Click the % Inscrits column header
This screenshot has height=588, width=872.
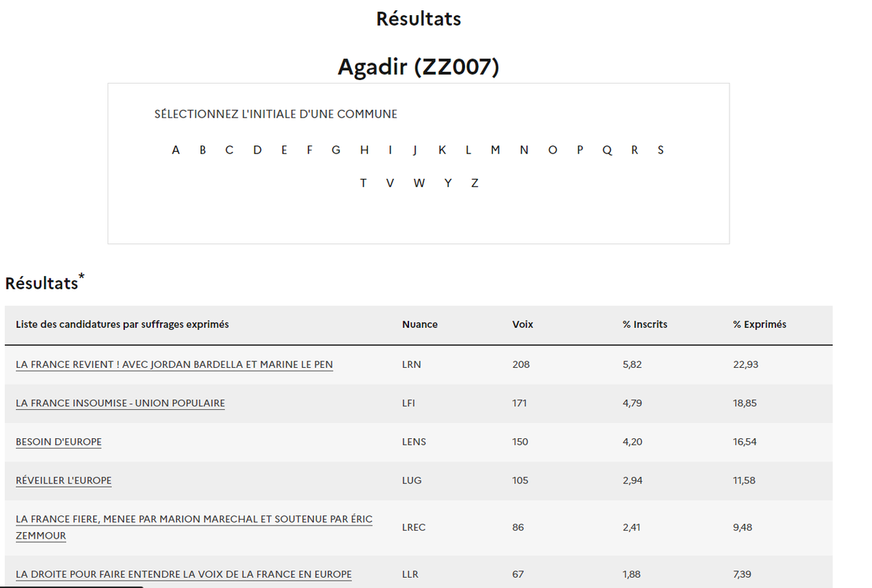(645, 325)
